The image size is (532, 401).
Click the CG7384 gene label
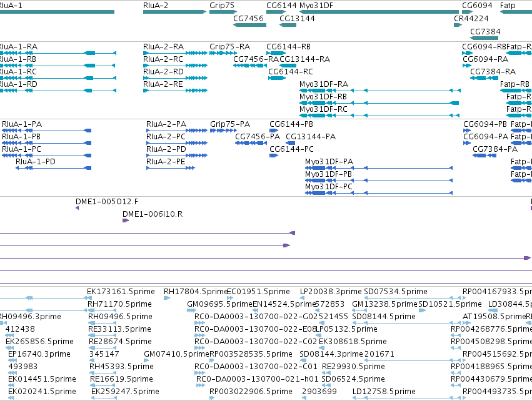pos(485,31)
